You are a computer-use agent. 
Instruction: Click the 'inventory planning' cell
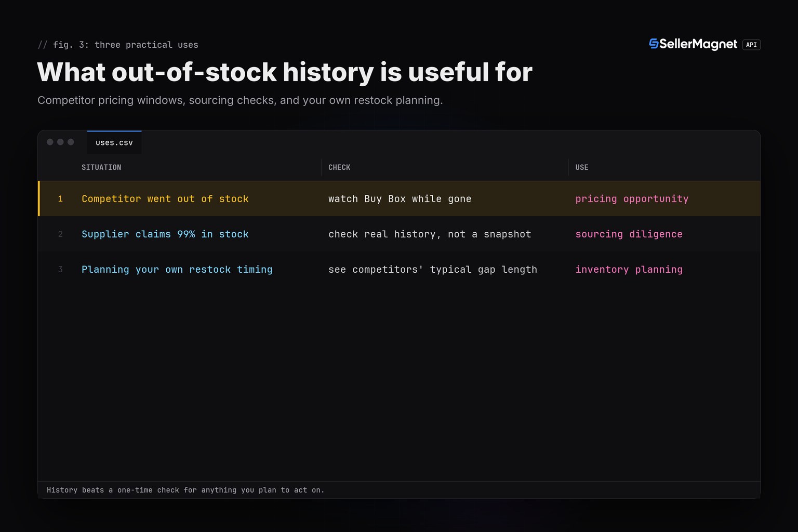pyautogui.click(x=629, y=270)
